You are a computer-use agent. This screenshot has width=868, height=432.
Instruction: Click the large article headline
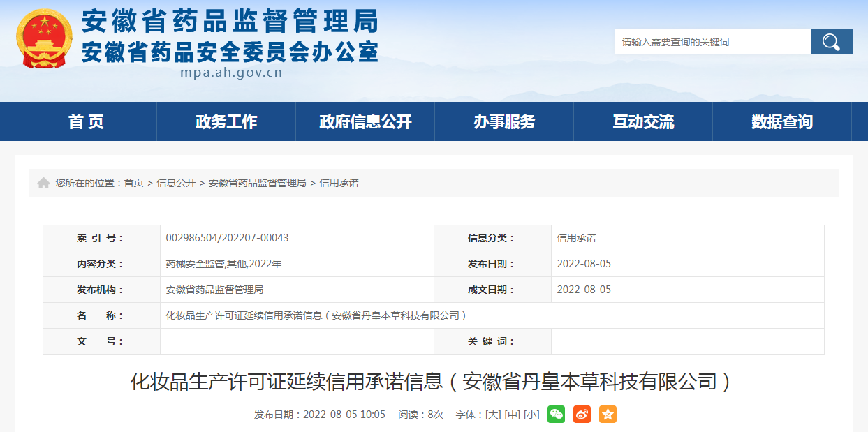coord(433,382)
